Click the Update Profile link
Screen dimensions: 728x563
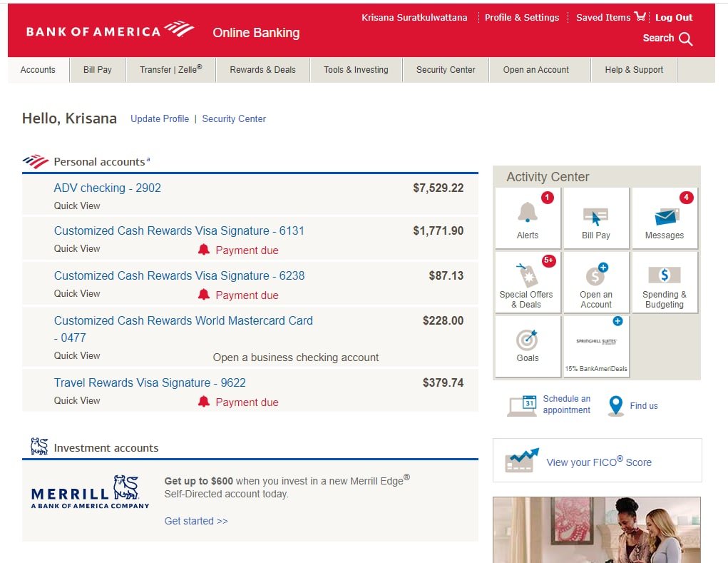(160, 119)
